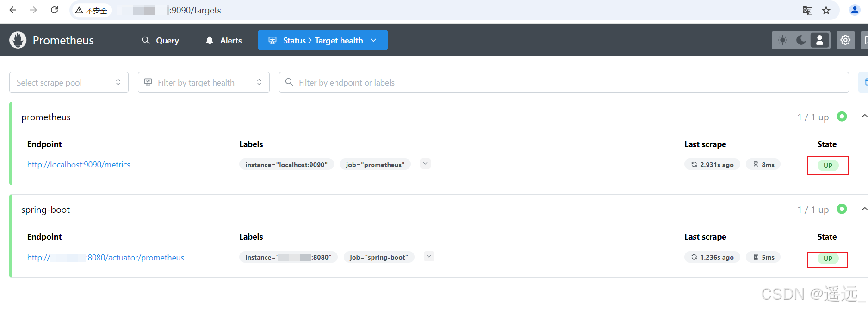The height and width of the screenshot is (309, 868).
Task: Open the Filter by target health dropdown
Action: [x=204, y=82]
